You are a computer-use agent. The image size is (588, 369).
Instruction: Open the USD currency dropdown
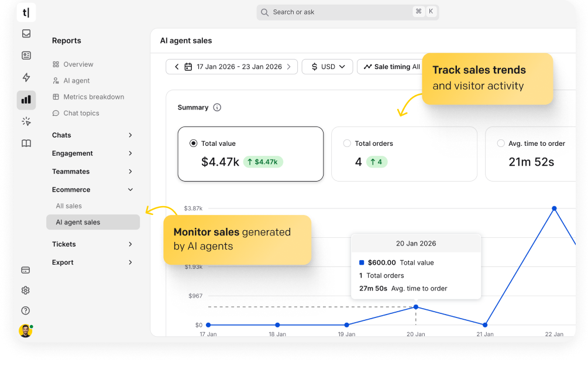coord(327,66)
